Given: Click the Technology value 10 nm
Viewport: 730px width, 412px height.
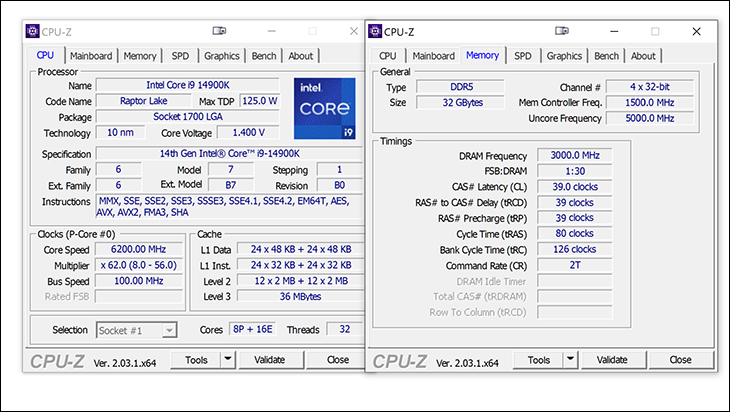Looking at the screenshot, I should click(x=120, y=133).
